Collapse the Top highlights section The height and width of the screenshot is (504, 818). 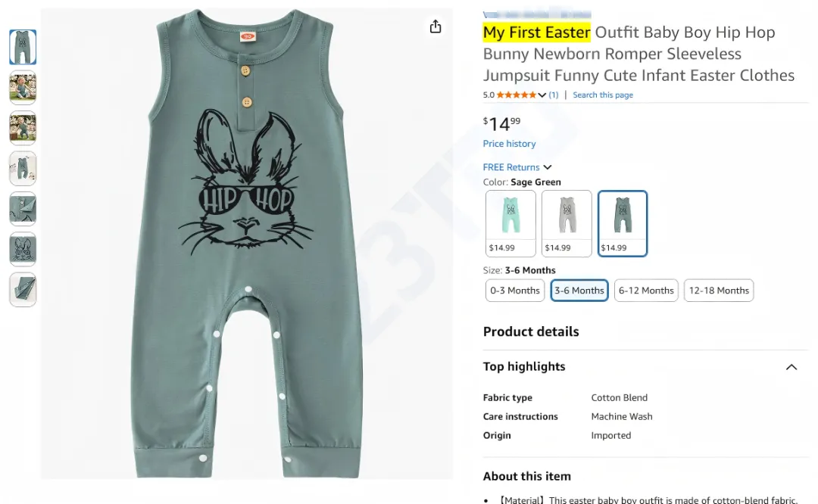coord(791,367)
